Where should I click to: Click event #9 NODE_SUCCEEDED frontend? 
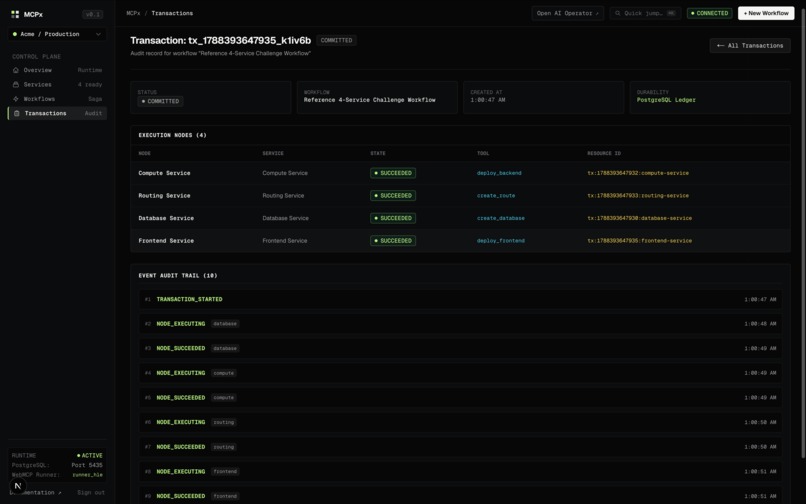click(x=460, y=496)
